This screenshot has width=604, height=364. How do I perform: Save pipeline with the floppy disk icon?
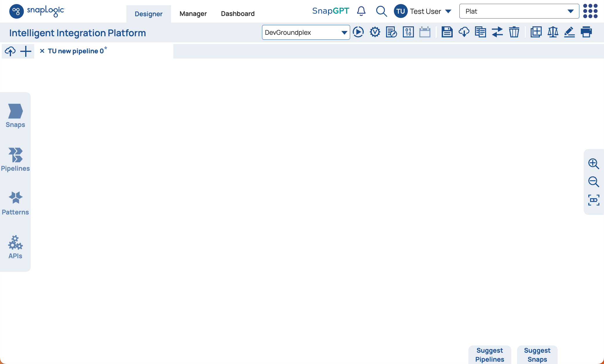coord(447,32)
